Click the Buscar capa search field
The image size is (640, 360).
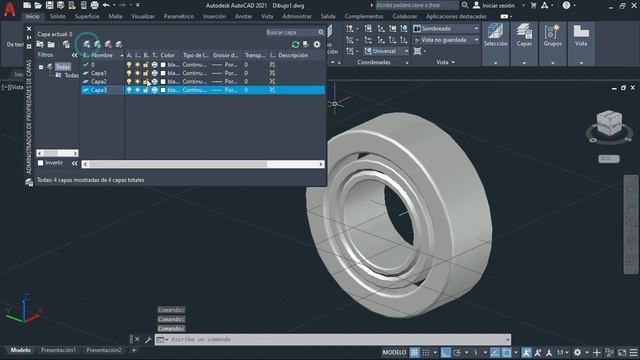(291, 32)
